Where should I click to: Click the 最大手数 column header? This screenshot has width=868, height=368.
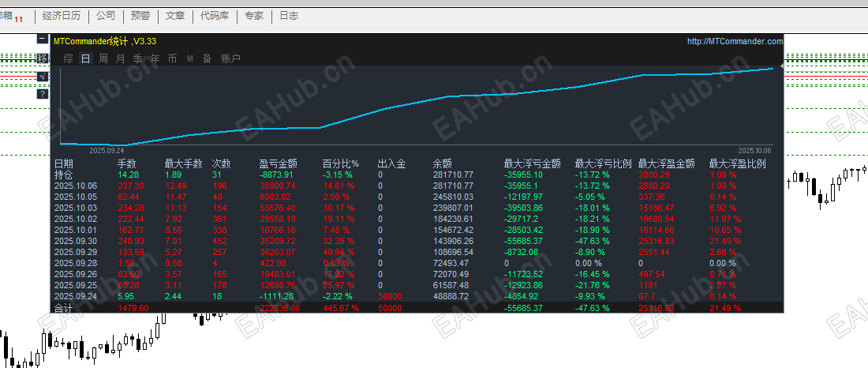[x=183, y=164]
